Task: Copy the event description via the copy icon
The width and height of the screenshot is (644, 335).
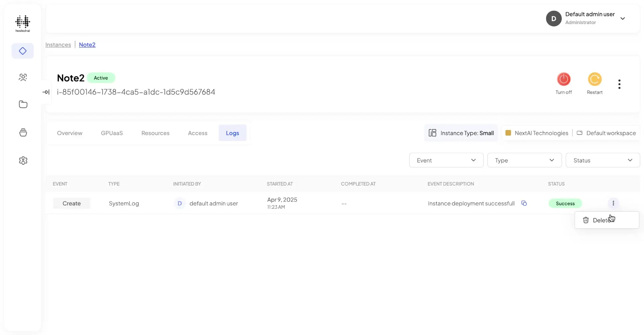Action: 524,203
